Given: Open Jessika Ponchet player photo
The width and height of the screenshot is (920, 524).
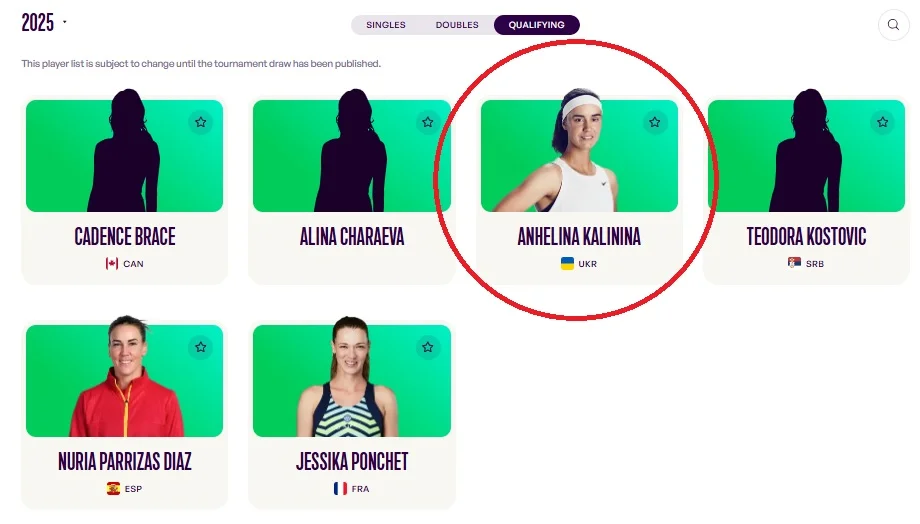Looking at the screenshot, I should click(352, 376).
